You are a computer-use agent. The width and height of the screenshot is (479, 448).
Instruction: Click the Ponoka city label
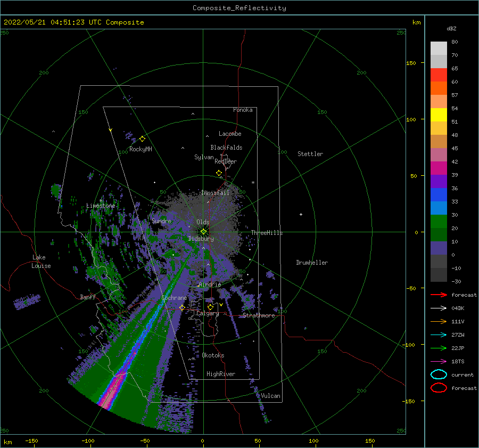(243, 110)
